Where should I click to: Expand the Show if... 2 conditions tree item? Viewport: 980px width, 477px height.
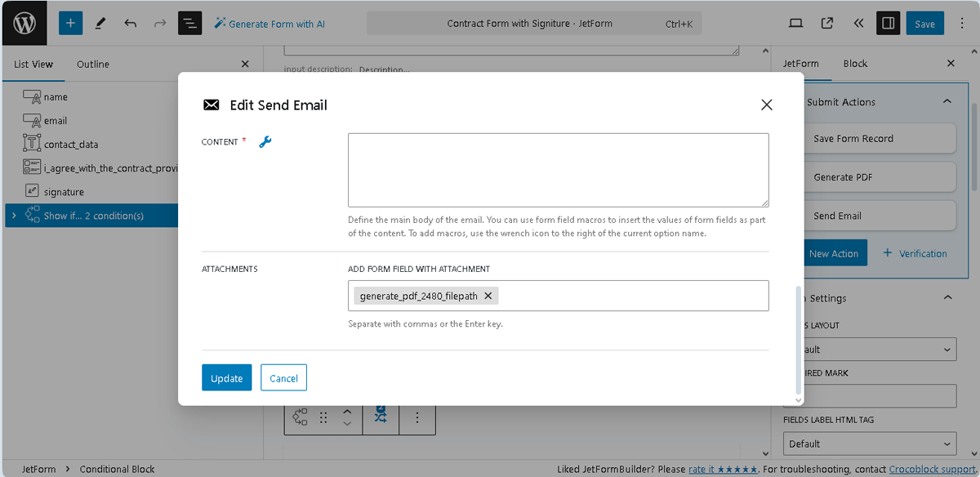13,215
